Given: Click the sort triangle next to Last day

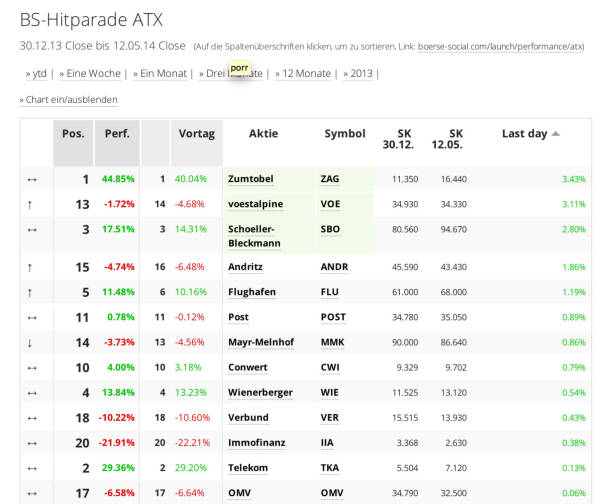Looking at the screenshot, I should pos(556,134).
